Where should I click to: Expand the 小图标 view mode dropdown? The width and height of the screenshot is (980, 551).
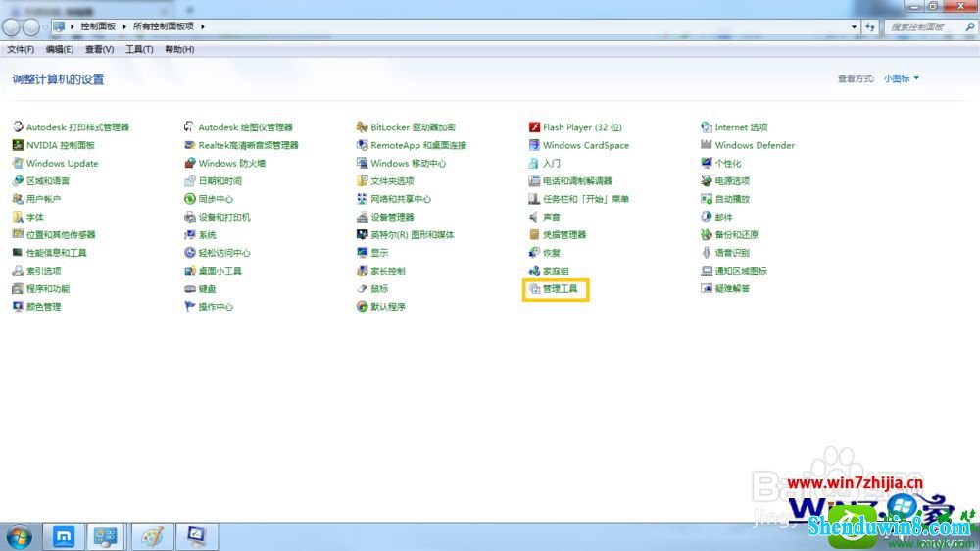tap(902, 78)
